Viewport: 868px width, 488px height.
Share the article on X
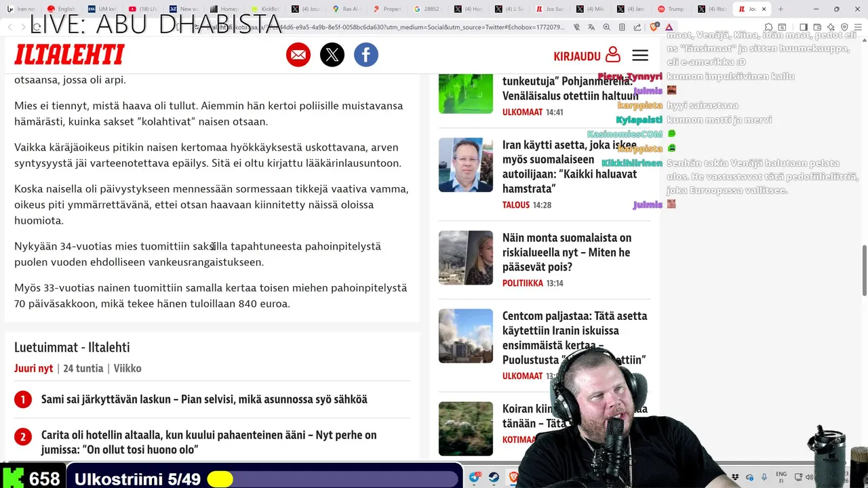click(332, 55)
